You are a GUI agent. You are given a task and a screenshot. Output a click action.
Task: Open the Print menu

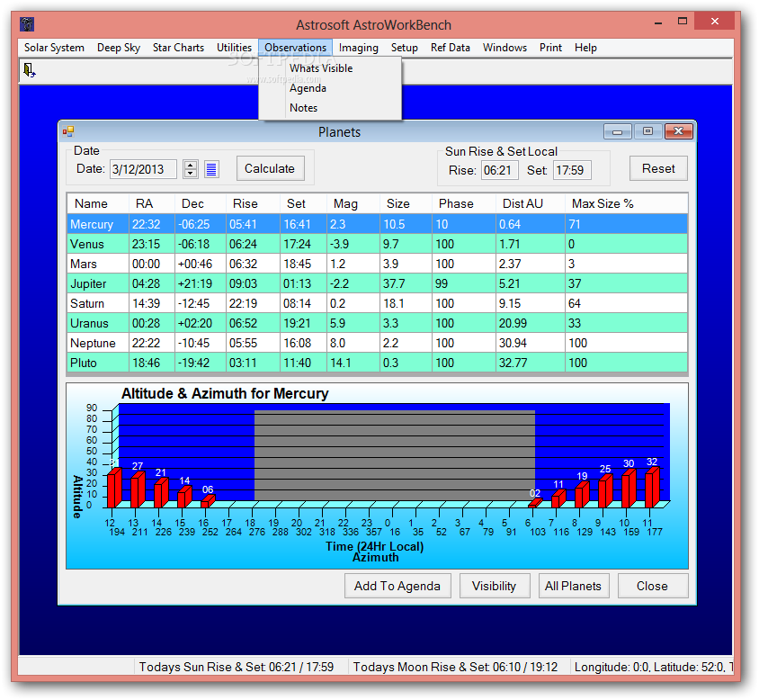coord(550,48)
